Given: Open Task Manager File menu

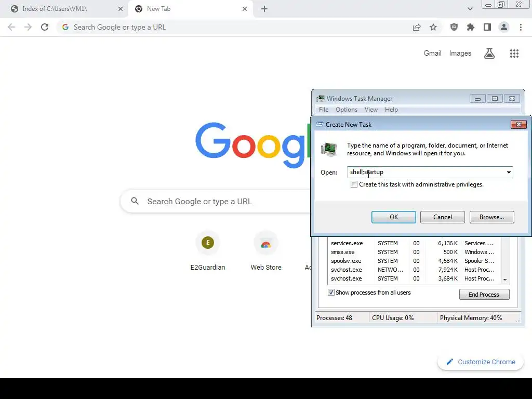Looking at the screenshot, I should point(324,110).
